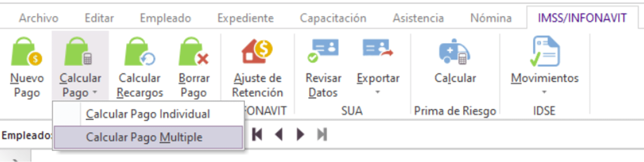Choose Calcular Pago Multiple from menu

click(148, 137)
